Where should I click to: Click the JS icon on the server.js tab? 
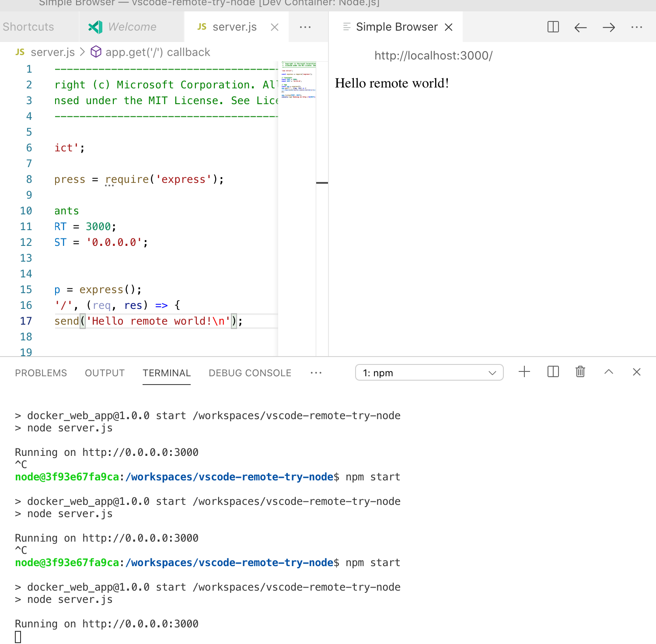tap(201, 27)
